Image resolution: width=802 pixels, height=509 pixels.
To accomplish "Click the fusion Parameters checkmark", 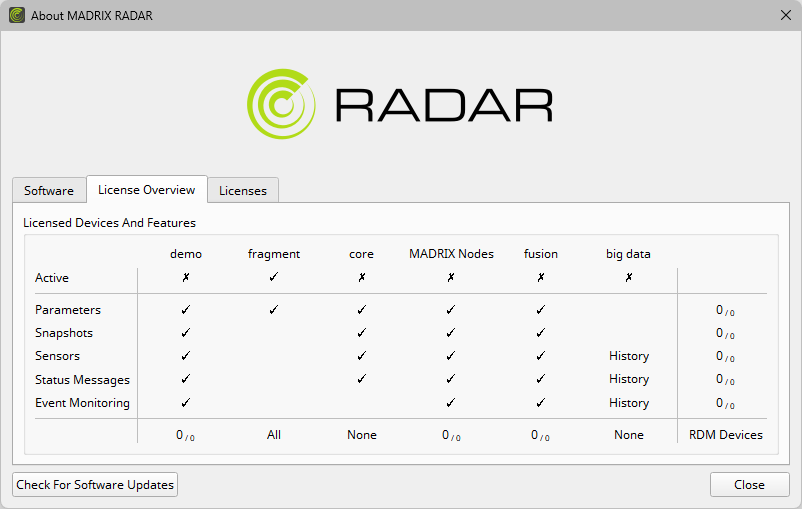I will click(541, 309).
